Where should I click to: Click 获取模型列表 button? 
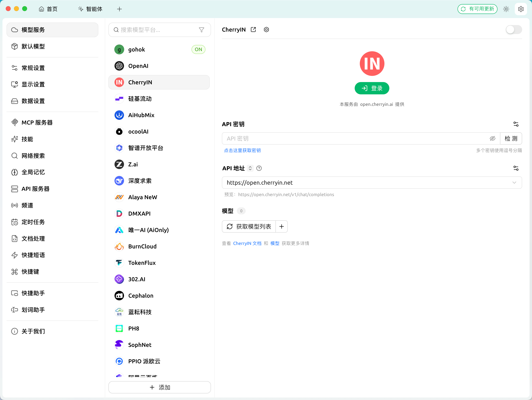coord(249,226)
